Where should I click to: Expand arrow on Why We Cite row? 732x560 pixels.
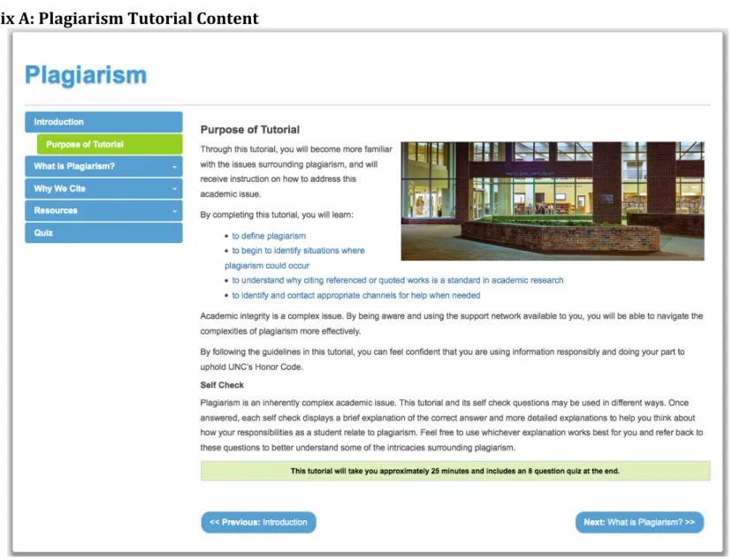tap(174, 189)
